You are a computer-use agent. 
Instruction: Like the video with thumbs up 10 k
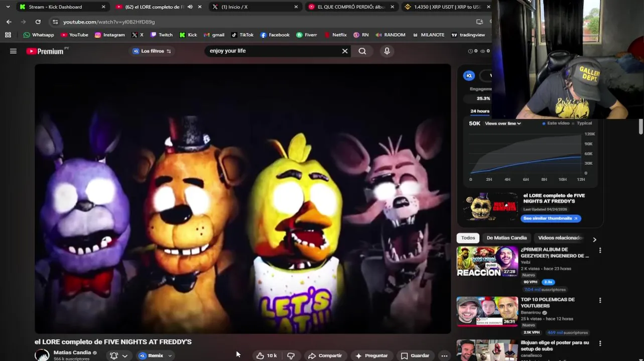[267, 355]
